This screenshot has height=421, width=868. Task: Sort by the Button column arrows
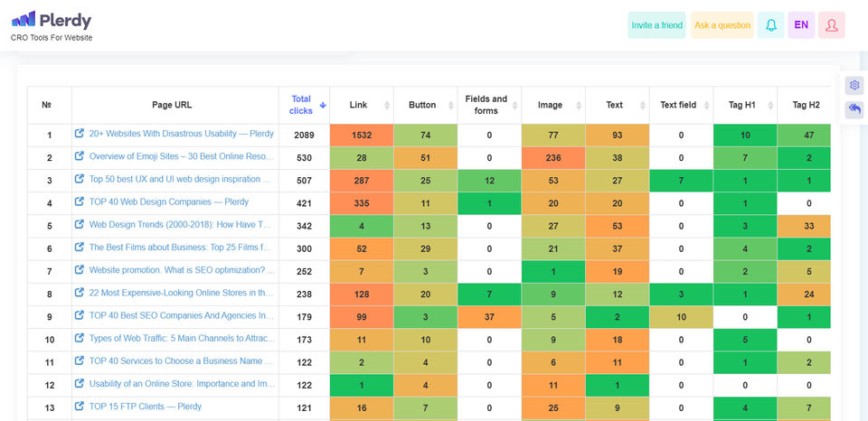click(452, 106)
